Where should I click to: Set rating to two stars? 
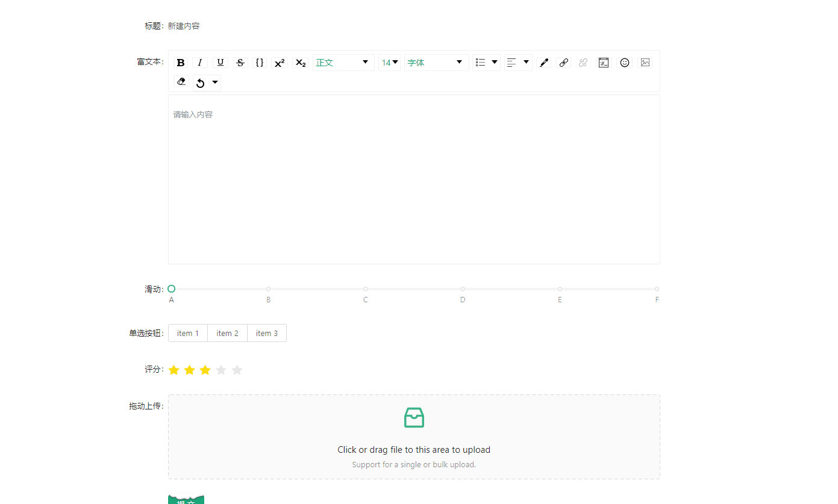coord(189,370)
